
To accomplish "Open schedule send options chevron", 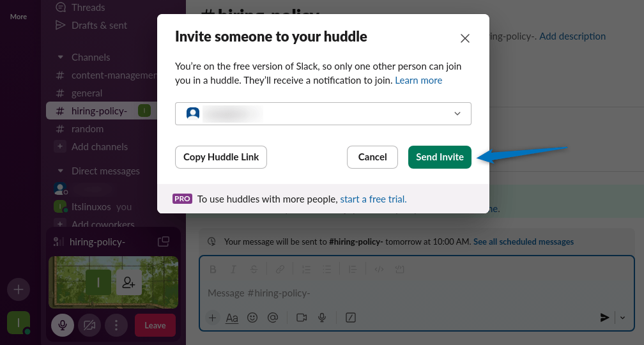I will (x=623, y=318).
